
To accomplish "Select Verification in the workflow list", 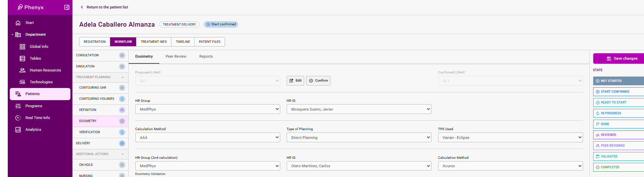I will tap(90, 132).
